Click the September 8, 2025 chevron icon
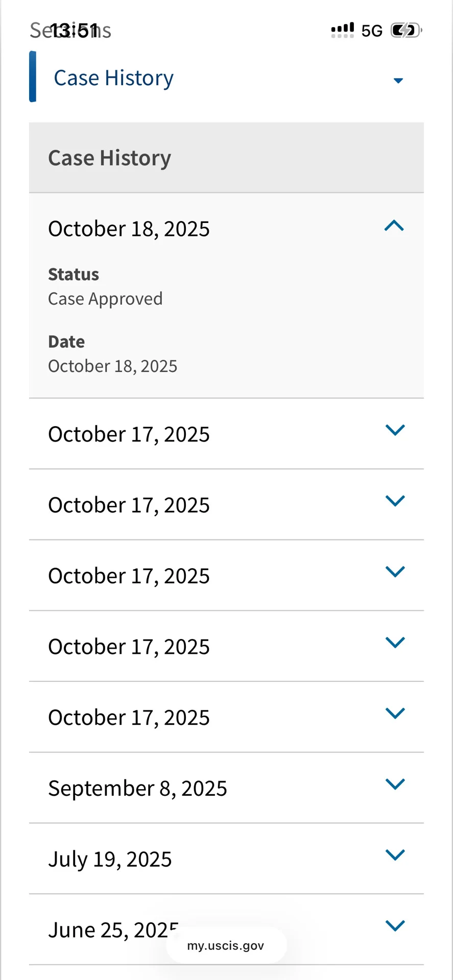The height and width of the screenshot is (980, 453). [x=395, y=784]
